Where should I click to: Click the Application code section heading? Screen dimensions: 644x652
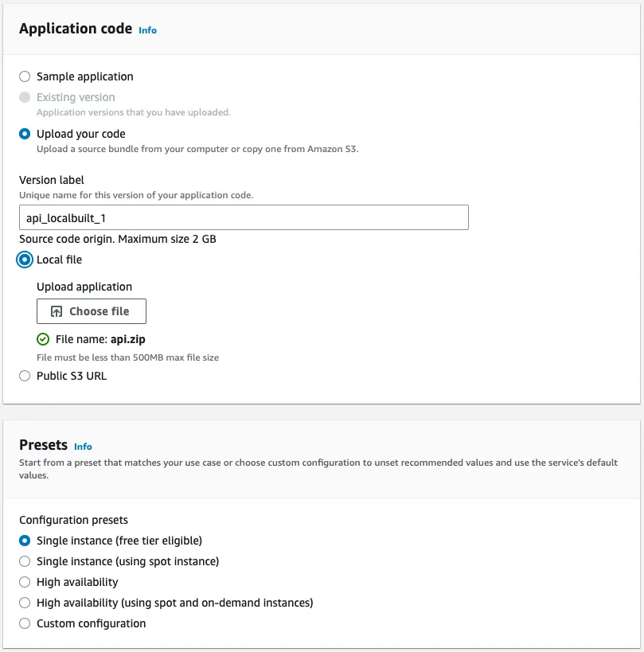(x=76, y=29)
